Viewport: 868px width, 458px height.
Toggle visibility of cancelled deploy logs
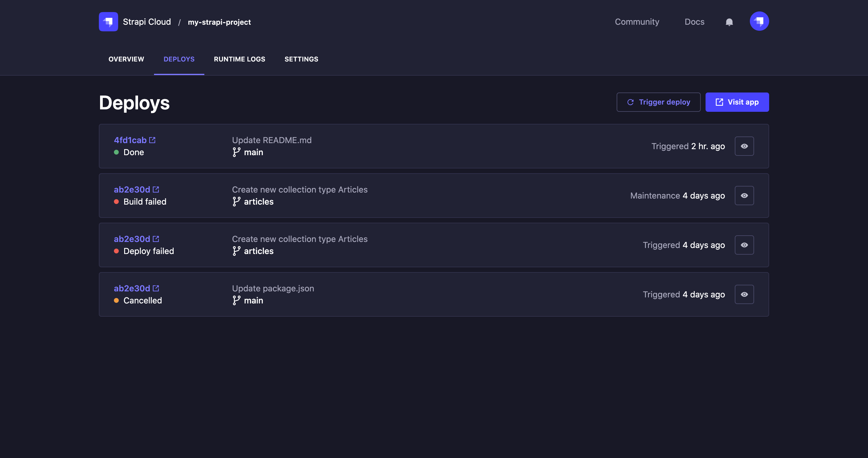tap(744, 294)
